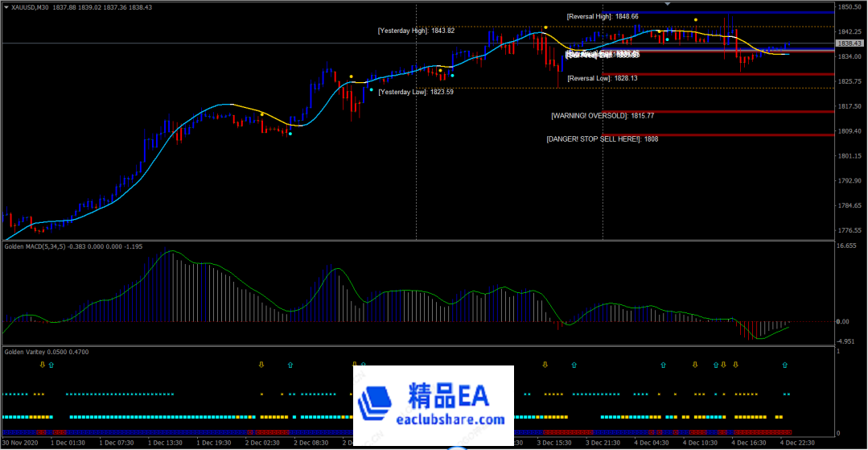Click the yellow dot above the Reversal High label
868x450 pixels.
pos(696,20)
